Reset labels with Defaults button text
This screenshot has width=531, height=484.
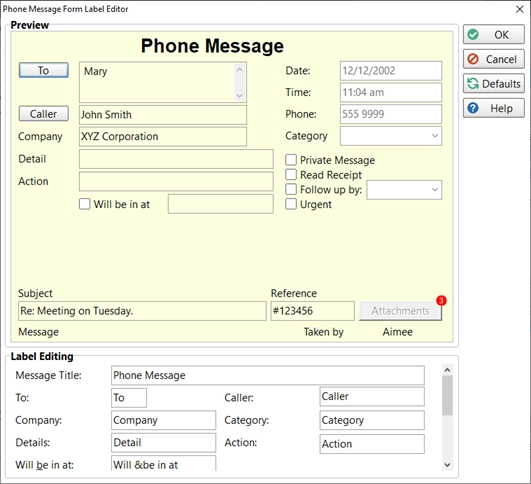click(x=501, y=84)
